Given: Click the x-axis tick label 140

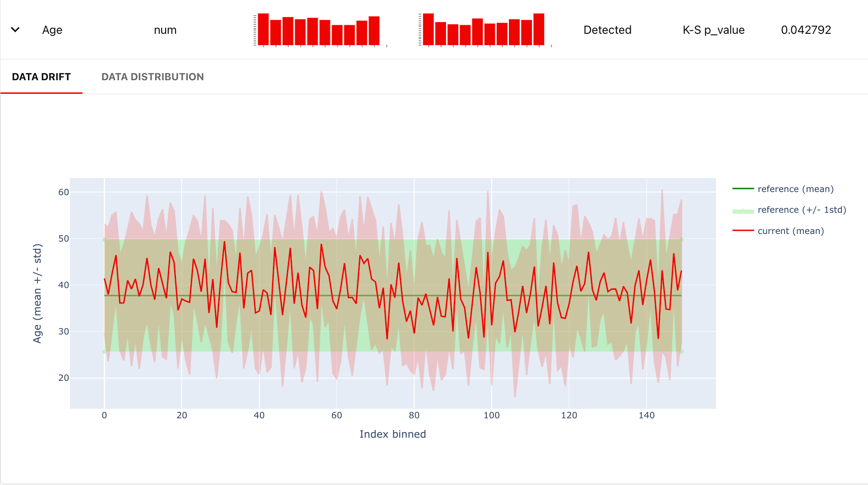Looking at the screenshot, I should (646, 416).
